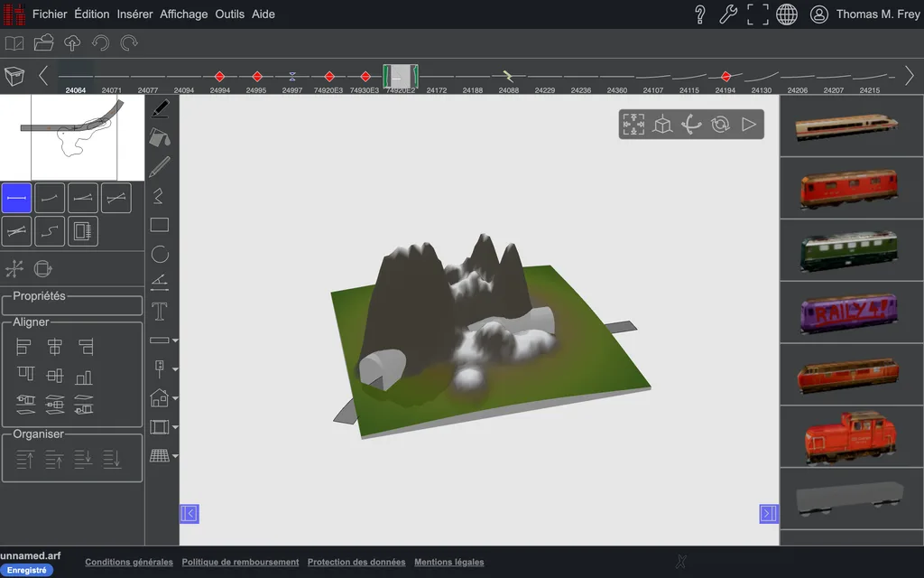
Task: Click the help question mark icon
Action: pos(700,14)
